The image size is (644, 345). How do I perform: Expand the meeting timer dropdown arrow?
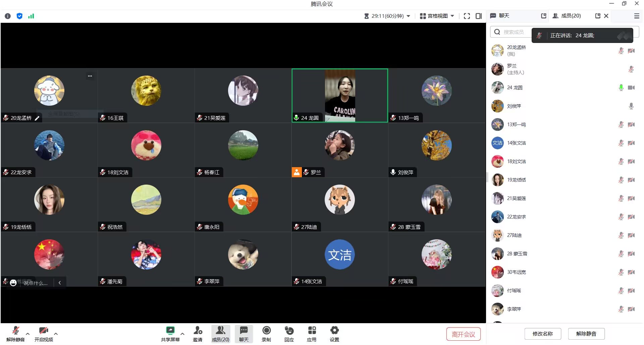(x=408, y=16)
